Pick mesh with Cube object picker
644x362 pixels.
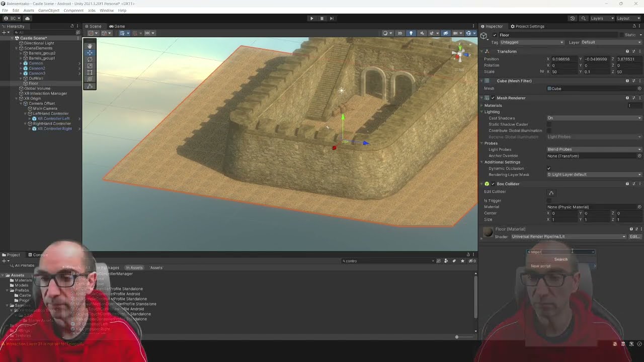(x=639, y=88)
